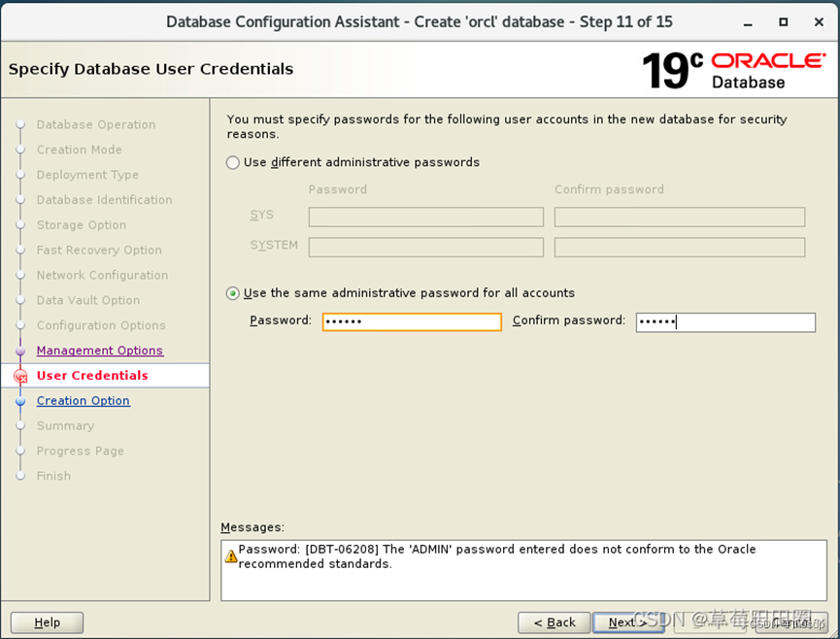Minimize the Database Configuration Assistant window

click(748, 22)
